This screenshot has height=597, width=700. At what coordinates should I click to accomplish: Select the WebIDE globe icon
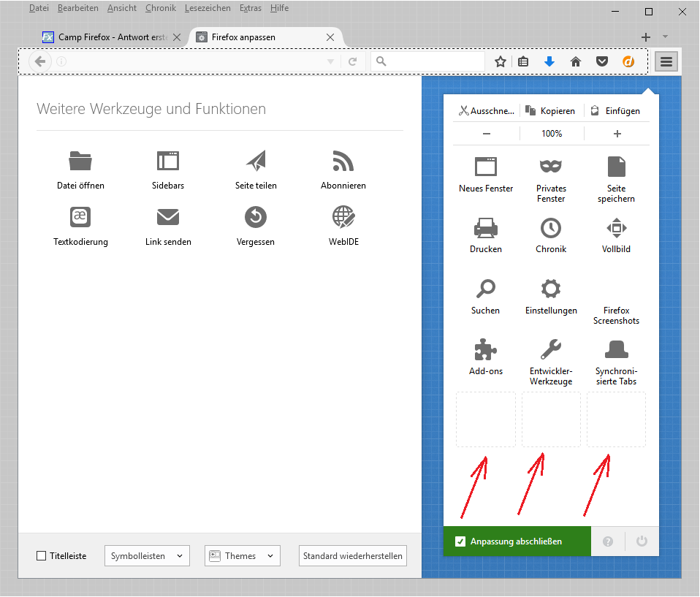[x=343, y=217]
